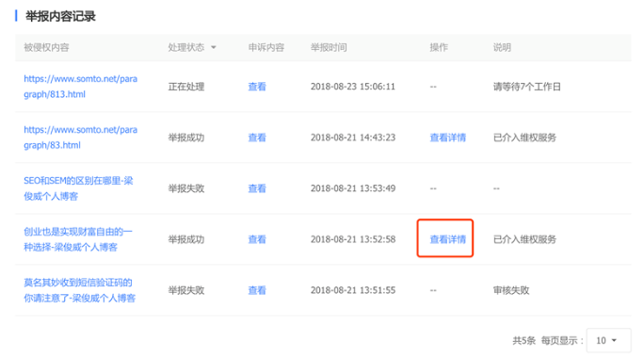Click the timestamp 2018-08-21 13:53:49
Viewport: 644px width, 358px height.
pos(353,188)
